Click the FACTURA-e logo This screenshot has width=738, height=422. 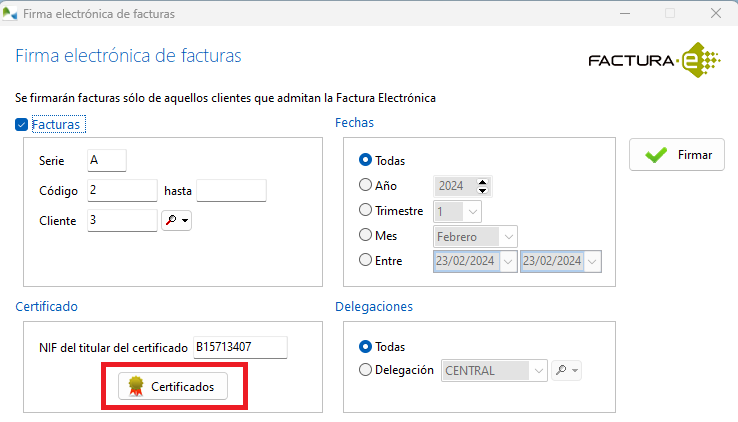(654, 62)
